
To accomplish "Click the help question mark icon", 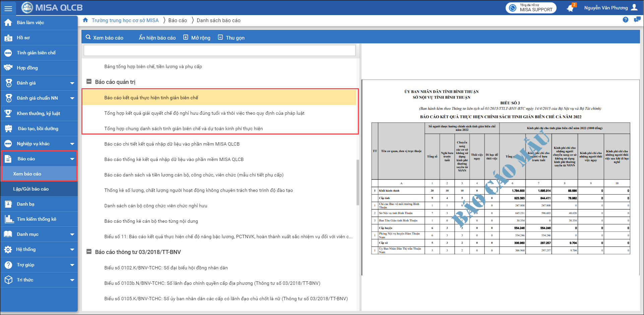I will point(625,20).
